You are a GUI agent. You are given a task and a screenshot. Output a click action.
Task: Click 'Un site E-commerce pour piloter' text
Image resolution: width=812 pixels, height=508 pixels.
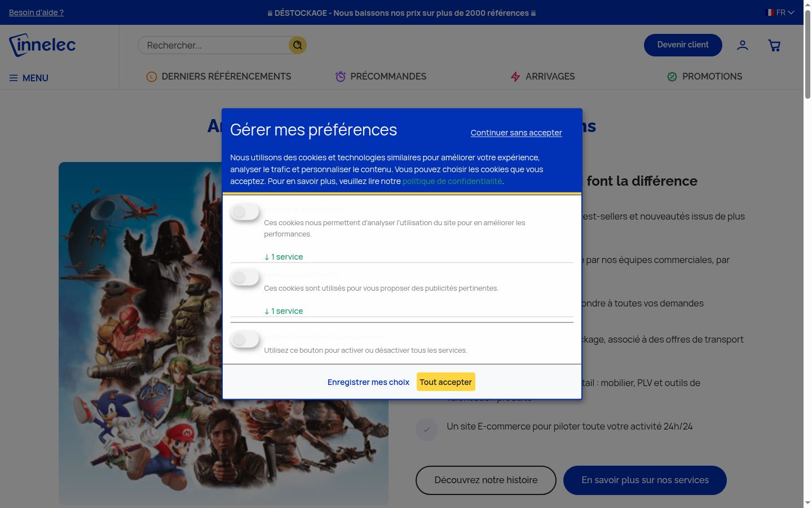pyautogui.click(x=570, y=427)
